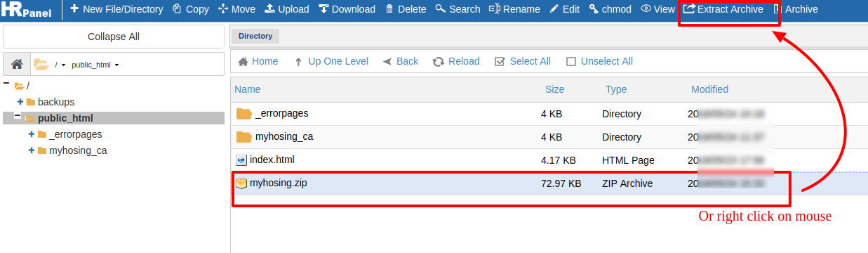Image resolution: width=868 pixels, height=253 pixels.
Task: Click the open folder path icon
Action: point(41,64)
